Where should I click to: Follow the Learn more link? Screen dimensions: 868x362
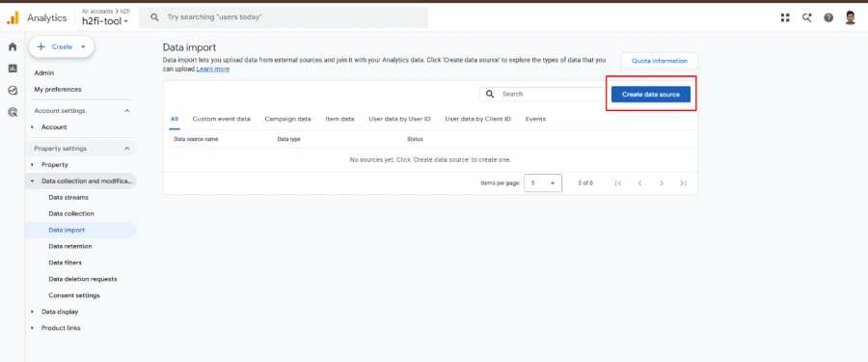213,70
